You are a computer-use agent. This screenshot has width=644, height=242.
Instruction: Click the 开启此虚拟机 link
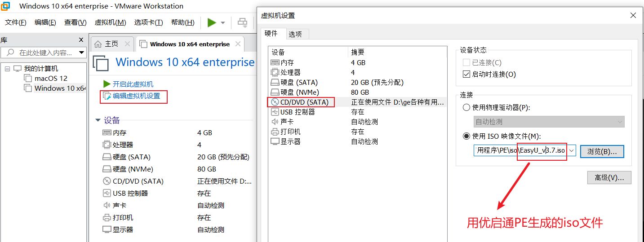point(133,84)
